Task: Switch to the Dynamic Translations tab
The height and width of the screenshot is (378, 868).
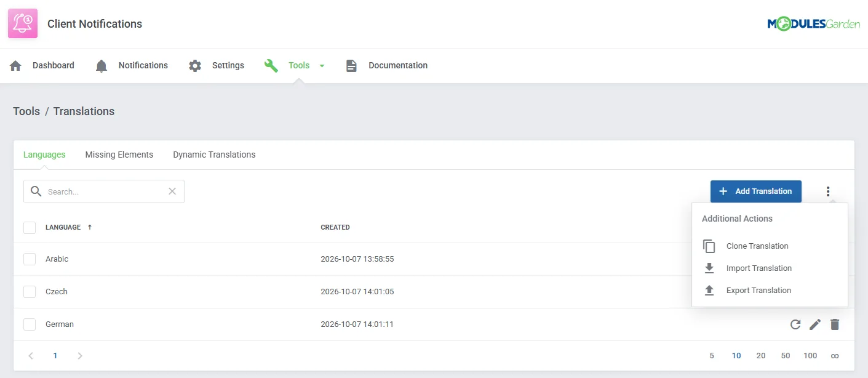Action: pos(214,155)
